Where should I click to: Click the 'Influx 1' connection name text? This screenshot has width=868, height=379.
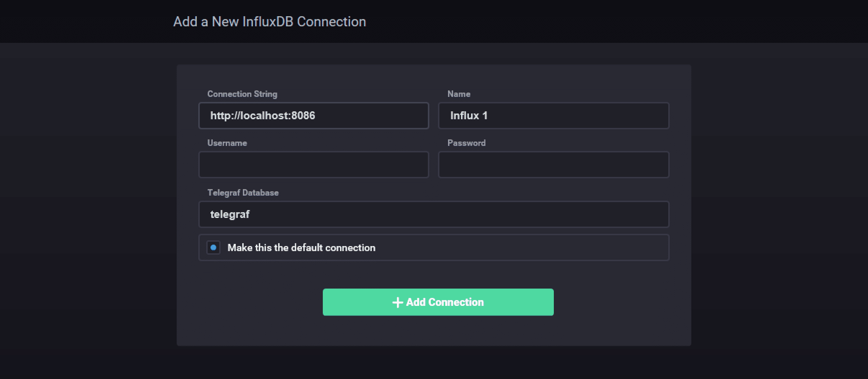469,116
